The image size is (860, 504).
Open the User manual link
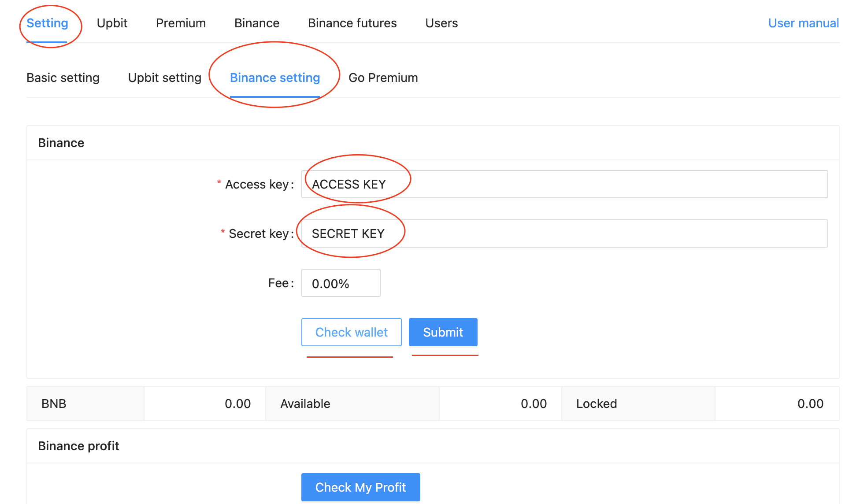click(x=803, y=23)
